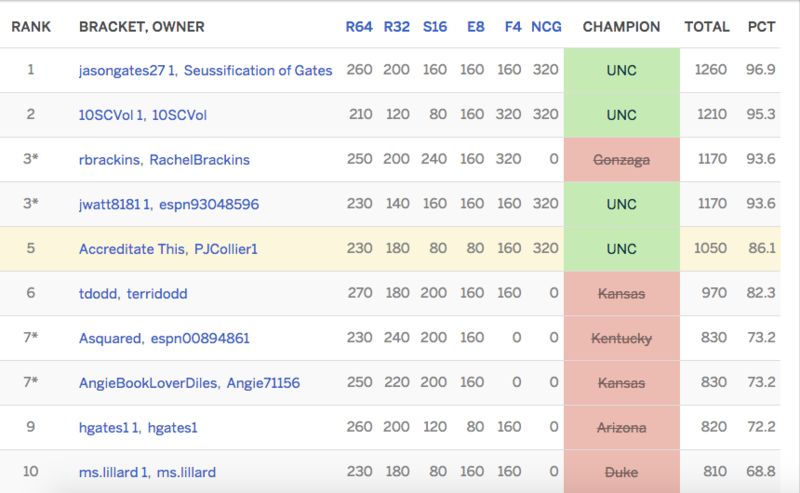Click the red Gonzaga champion cell
The image size is (800, 493).
(621, 160)
